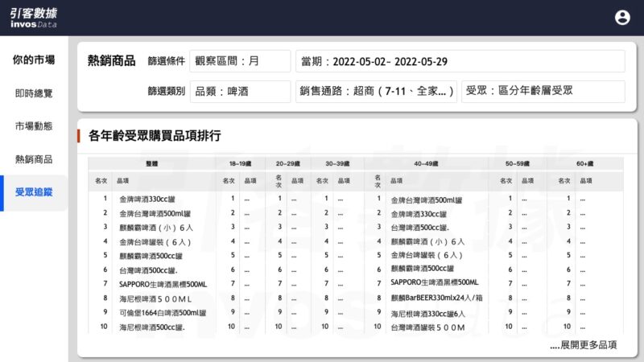Open 品類：啤酒 category filter
The height and width of the screenshot is (362, 644).
click(240, 92)
